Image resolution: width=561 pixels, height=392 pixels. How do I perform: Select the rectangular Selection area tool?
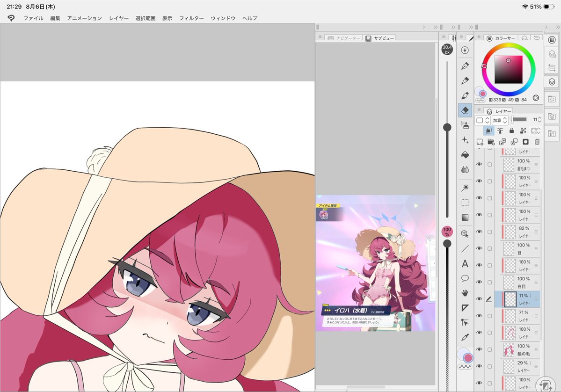tap(465, 203)
